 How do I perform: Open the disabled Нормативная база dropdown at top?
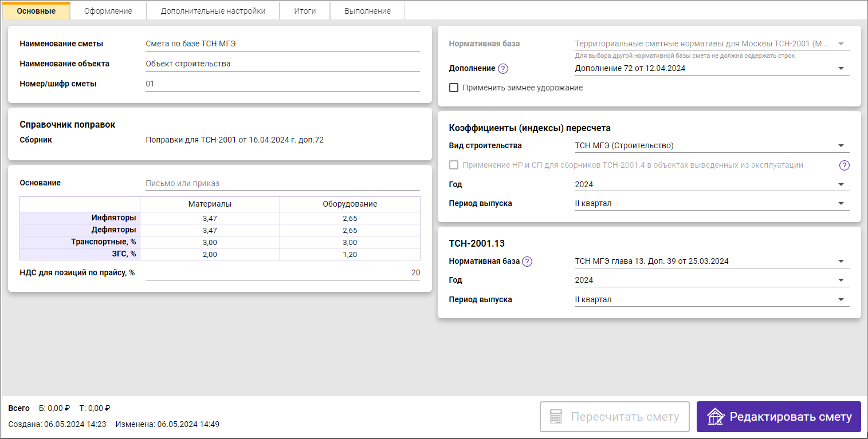tap(712, 43)
